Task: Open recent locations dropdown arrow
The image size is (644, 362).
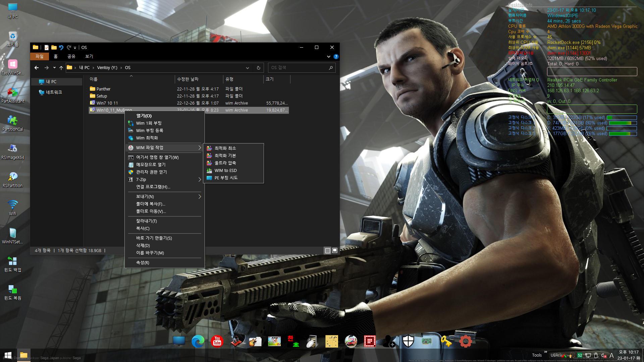Action: pos(54,68)
